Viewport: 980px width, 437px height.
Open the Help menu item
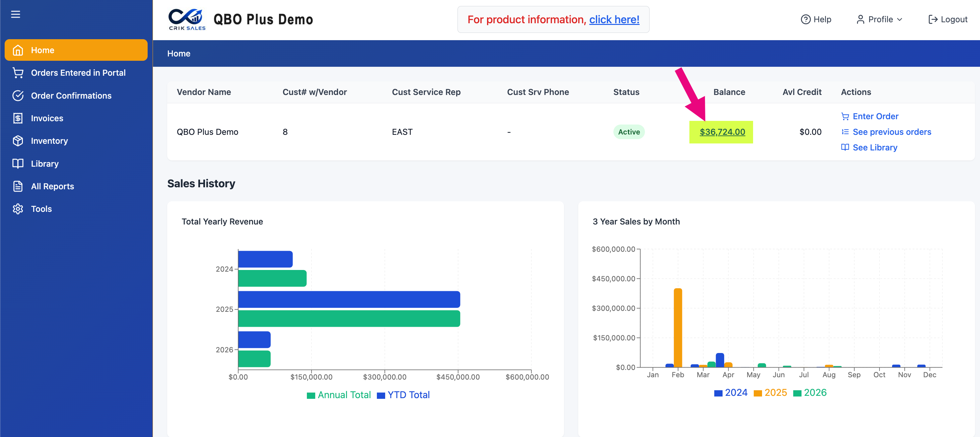tap(816, 19)
